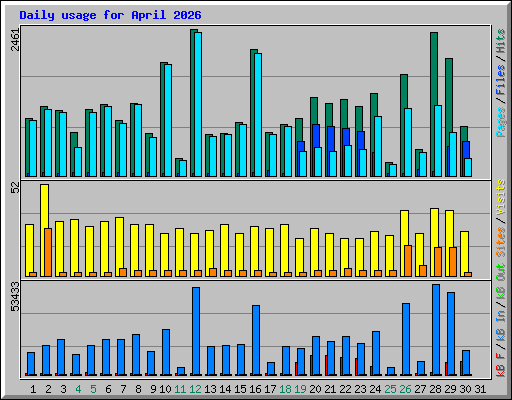This screenshot has height=400, width=512.
Task: Click the 'kB F' legend label
Action: point(501,365)
